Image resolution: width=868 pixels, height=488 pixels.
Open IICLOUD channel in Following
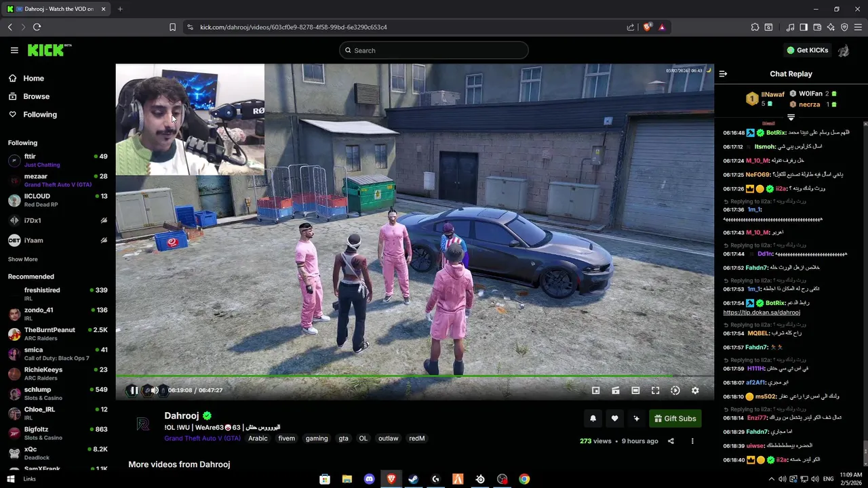[x=58, y=200]
